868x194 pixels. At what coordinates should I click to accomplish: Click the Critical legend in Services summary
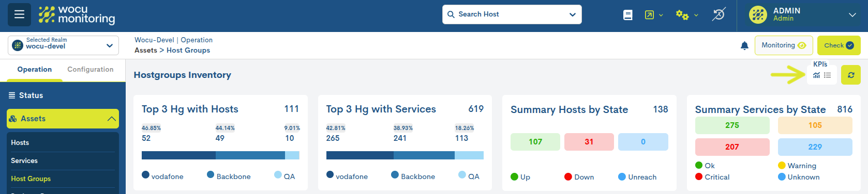click(712, 177)
